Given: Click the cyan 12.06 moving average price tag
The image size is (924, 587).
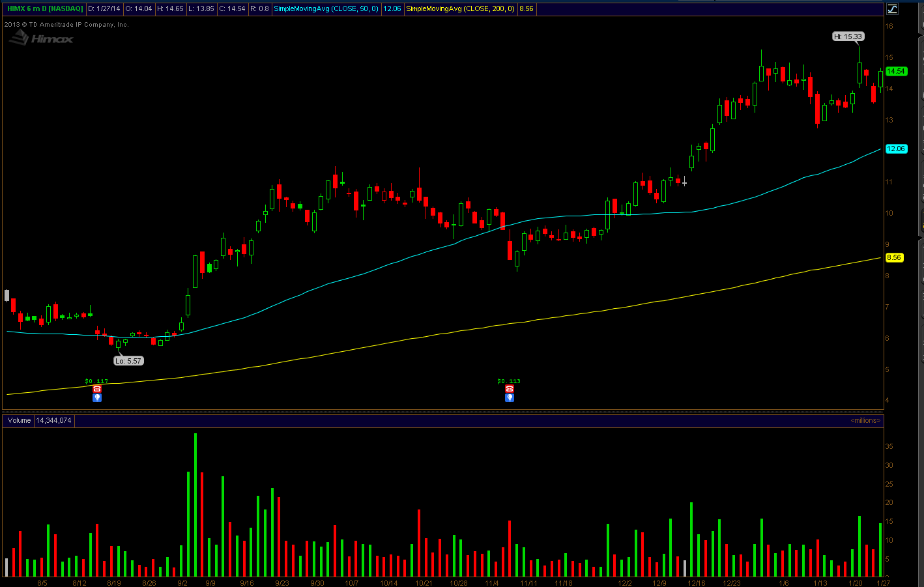Looking at the screenshot, I should (x=896, y=149).
